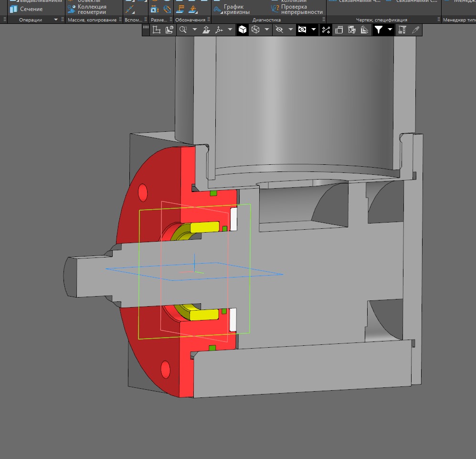The width and height of the screenshot is (476, 459).
Task: Open Коллекция геометрии tool
Action: [x=87, y=10]
